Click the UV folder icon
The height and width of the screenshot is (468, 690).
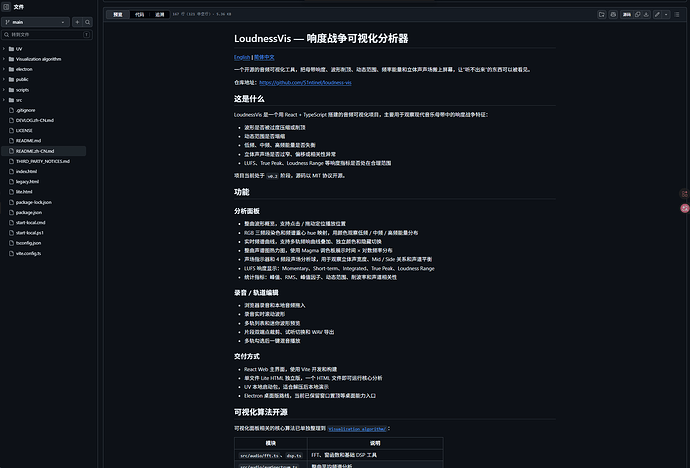[x=11, y=49]
